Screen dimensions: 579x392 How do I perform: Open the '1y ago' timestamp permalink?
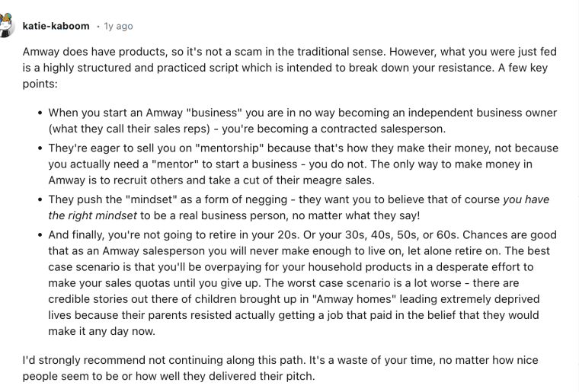point(118,26)
